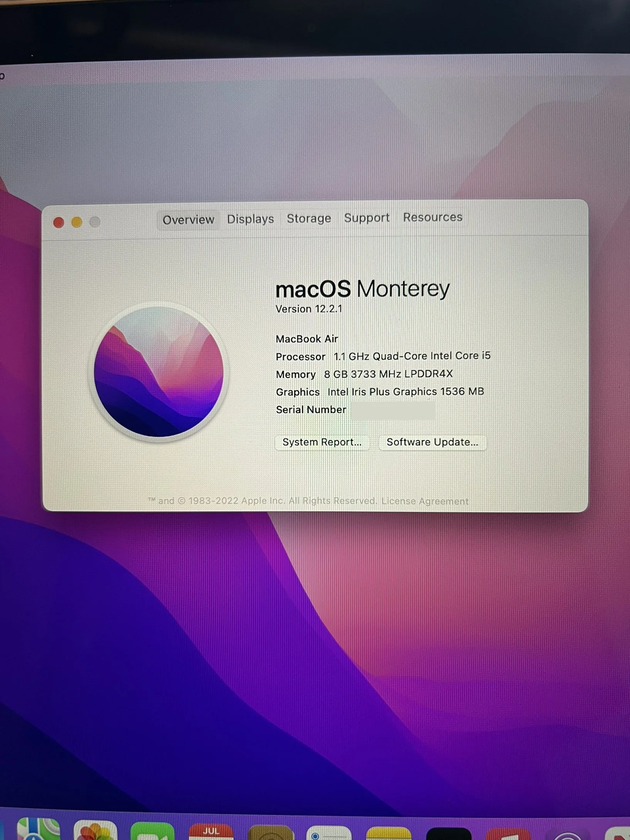
Task: Launch the black Apple TV Dock icon
Action: [448, 833]
